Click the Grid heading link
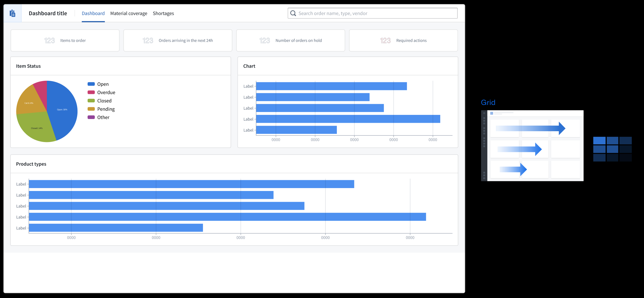The image size is (644, 298). [x=488, y=102]
